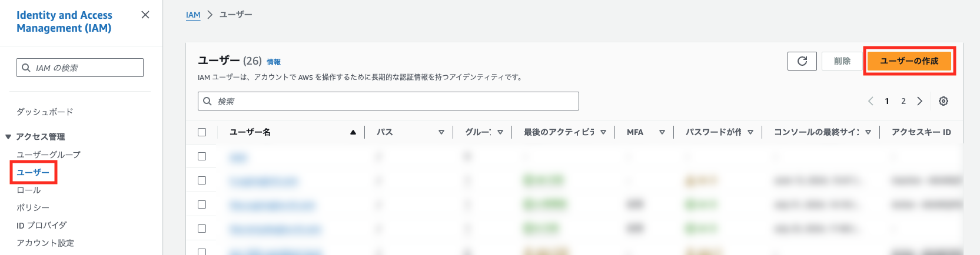Image resolution: width=980 pixels, height=255 pixels.
Task: Open ロール in the sidebar
Action: tap(29, 190)
